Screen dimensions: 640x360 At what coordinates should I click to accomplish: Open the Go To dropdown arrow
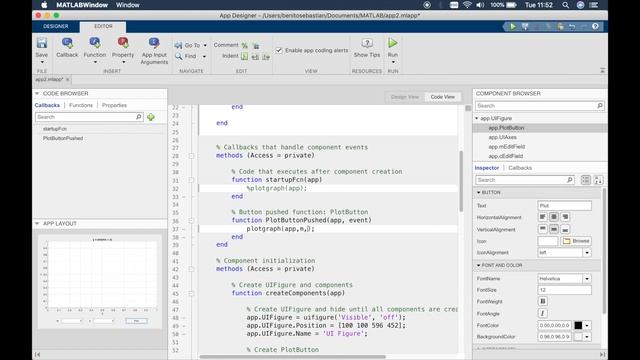tap(205, 45)
